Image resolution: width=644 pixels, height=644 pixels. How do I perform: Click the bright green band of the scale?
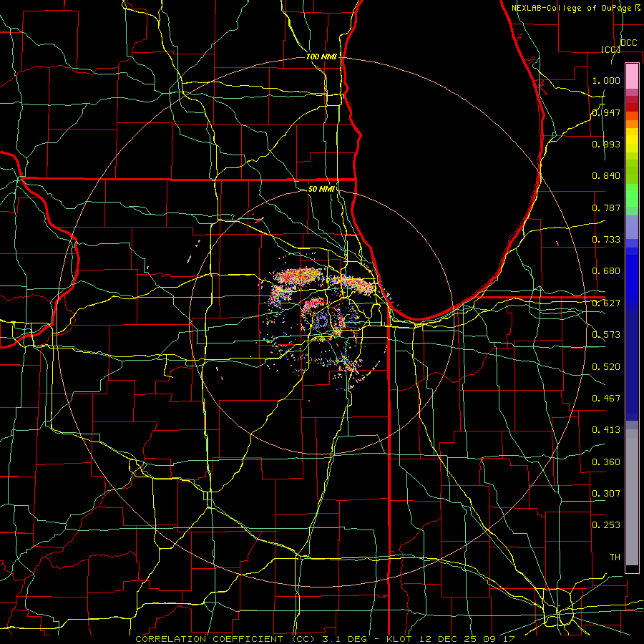pos(632,195)
